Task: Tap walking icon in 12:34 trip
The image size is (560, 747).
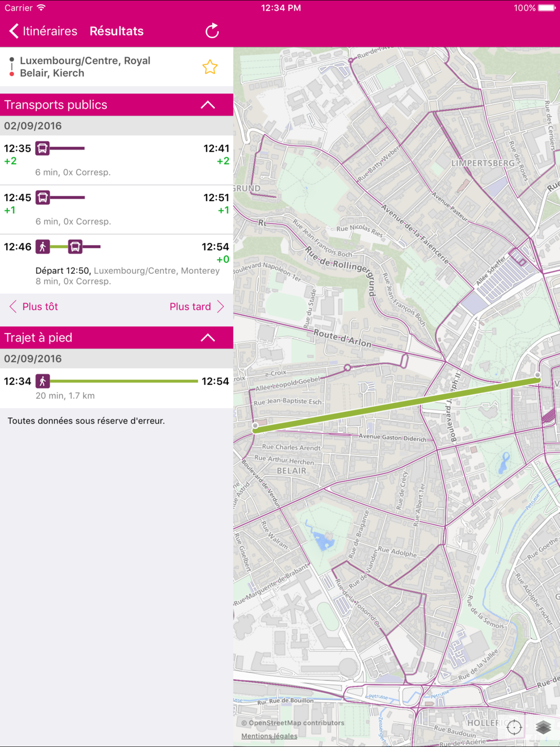Action: coord(43,381)
